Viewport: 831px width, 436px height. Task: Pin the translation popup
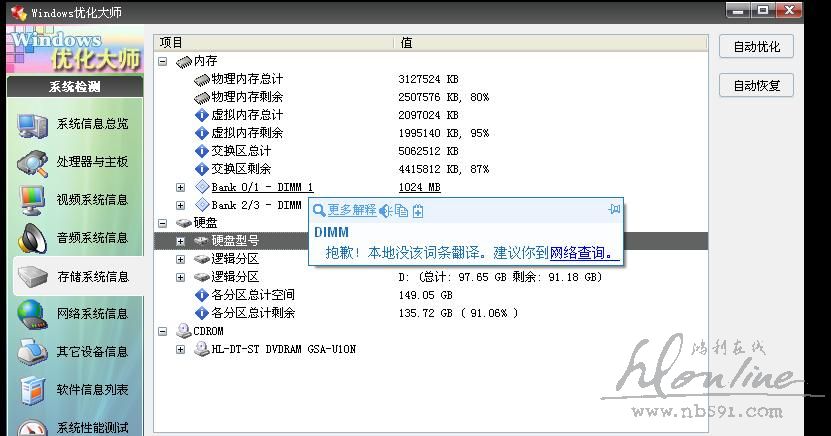click(x=614, y=209)
